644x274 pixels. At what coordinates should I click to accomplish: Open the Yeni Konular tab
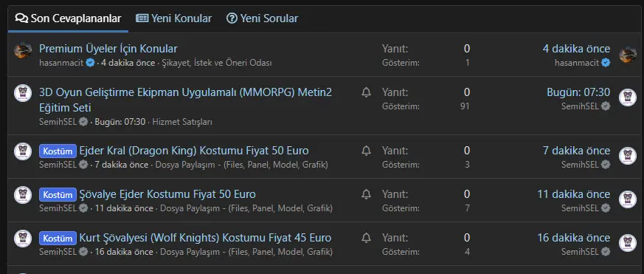coord(174,18)
